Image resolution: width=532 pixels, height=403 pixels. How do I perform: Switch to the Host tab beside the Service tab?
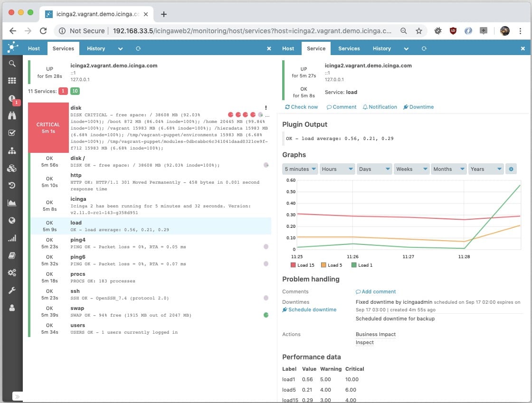coord(288,48)
